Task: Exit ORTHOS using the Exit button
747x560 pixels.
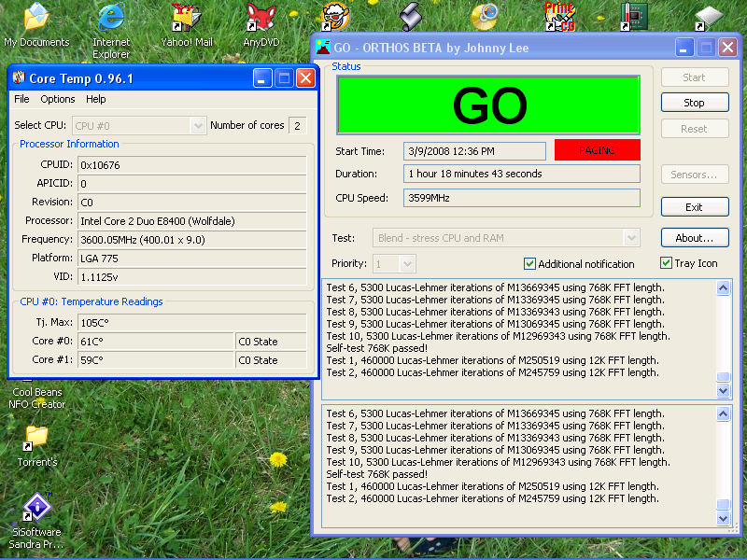Action: pos(695,206)
